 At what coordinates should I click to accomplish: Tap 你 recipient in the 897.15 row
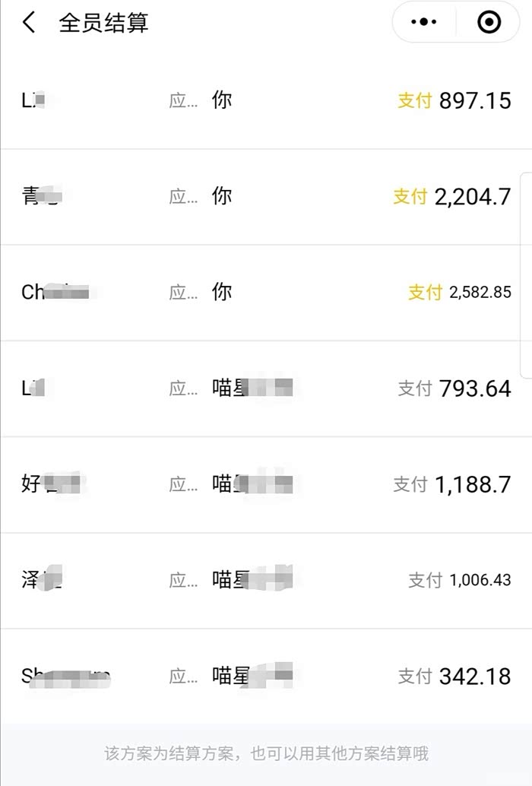click(x=222, y=100)
